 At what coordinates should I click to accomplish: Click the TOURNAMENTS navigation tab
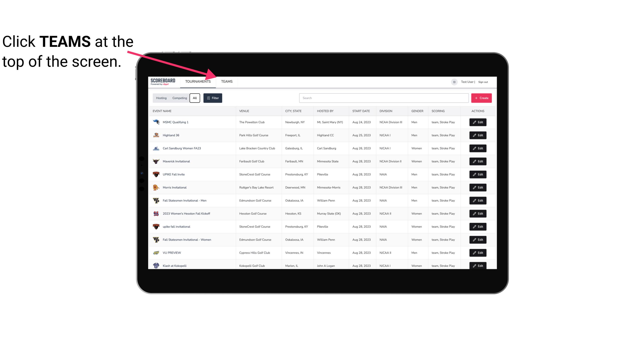coord(198,81)
